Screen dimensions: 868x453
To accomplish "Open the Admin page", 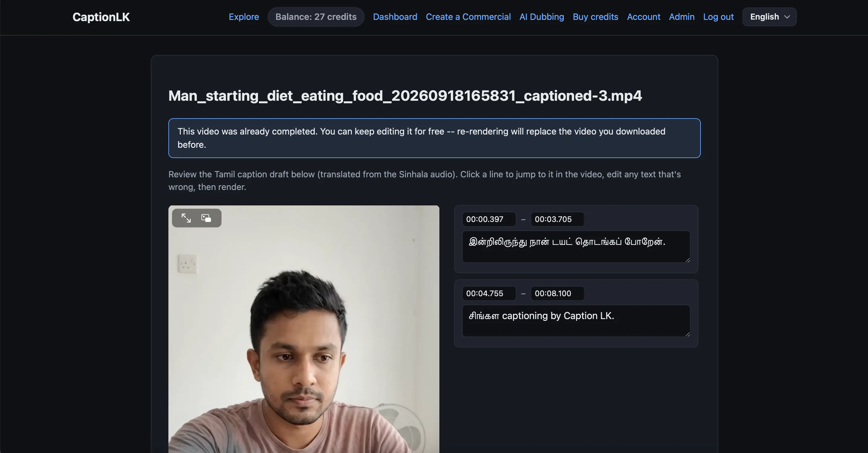I will [x=681, y=17].
